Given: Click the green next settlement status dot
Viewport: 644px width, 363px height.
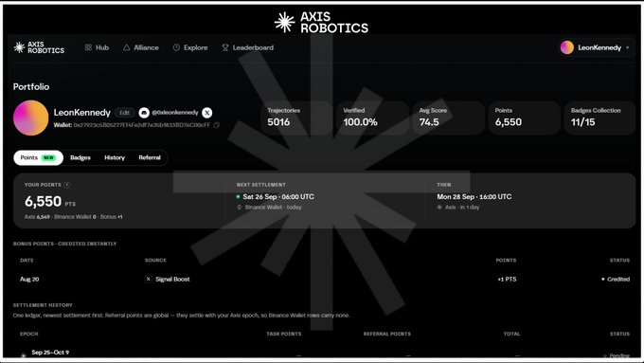Looking at the screenshot, I should (238, 197).
